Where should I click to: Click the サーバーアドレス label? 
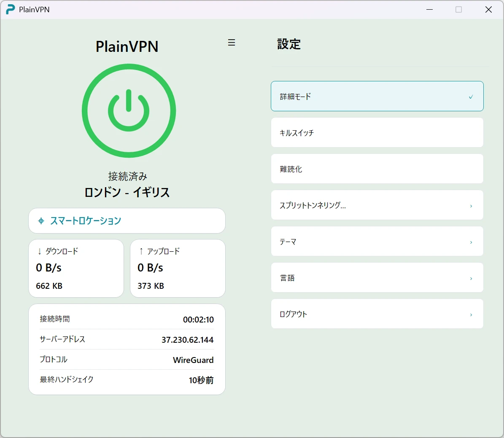click(62, 339)
